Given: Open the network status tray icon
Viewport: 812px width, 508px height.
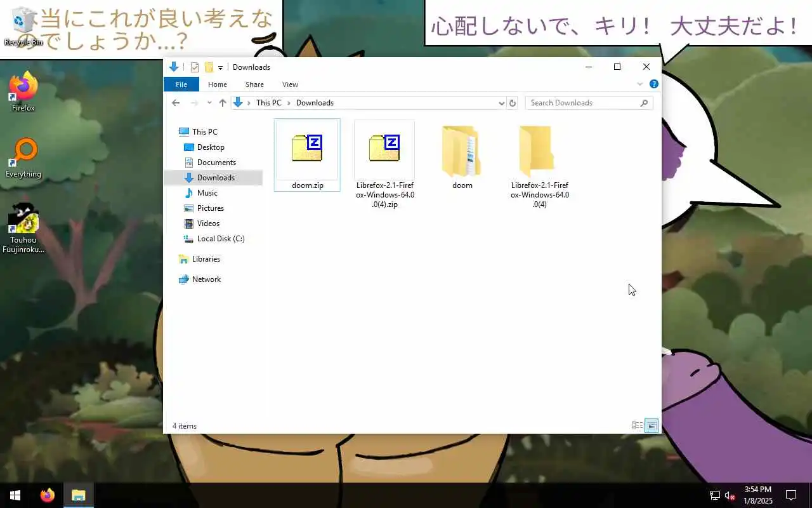Looking at the screenshot, I should [x=715, y=495].
